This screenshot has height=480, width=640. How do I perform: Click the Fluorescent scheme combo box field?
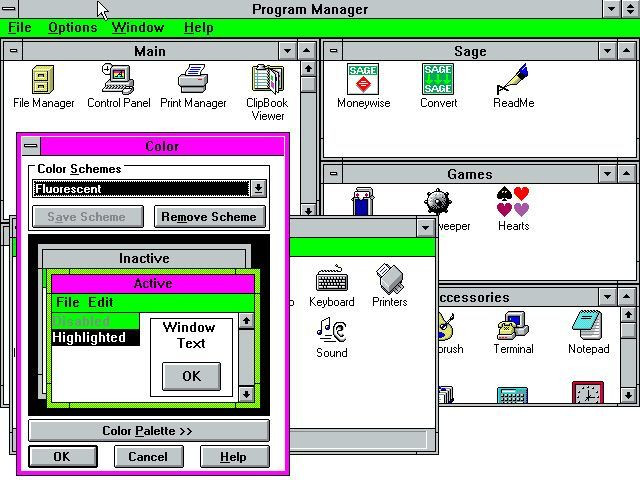click(141, 189)
